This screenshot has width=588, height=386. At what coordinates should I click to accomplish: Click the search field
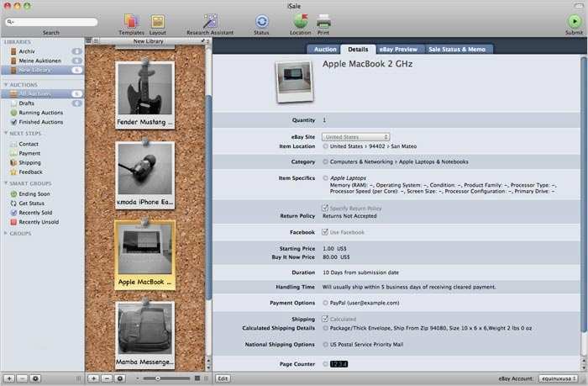tap(51, 22)
